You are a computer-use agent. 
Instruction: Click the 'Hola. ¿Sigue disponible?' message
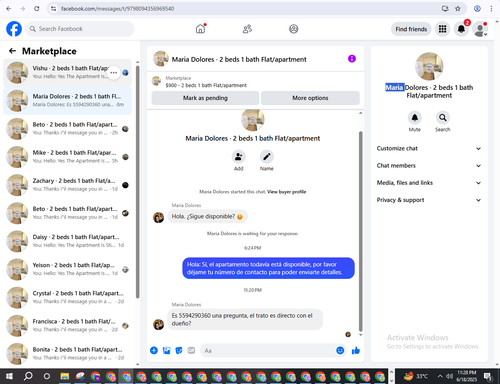[207, 217]
